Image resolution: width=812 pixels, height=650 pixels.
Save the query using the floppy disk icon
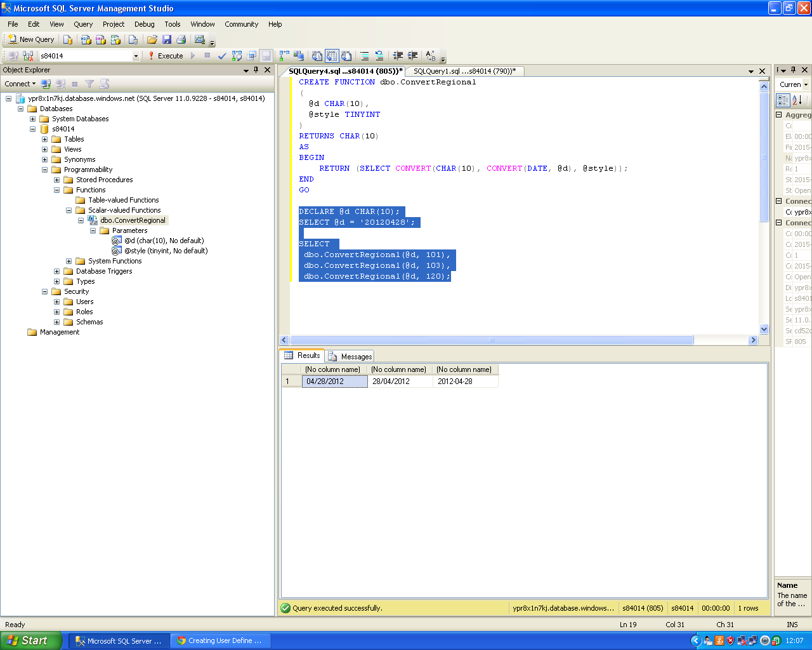click(167, 39)
